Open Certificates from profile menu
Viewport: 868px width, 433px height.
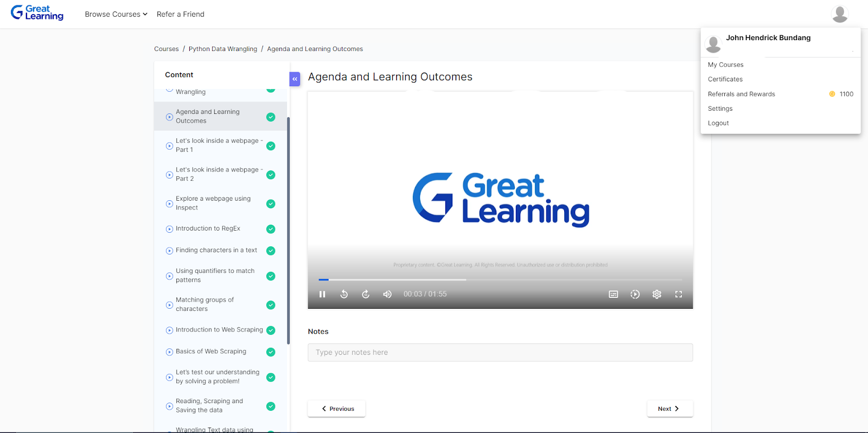pyautogui.click(x=725, y=79)
